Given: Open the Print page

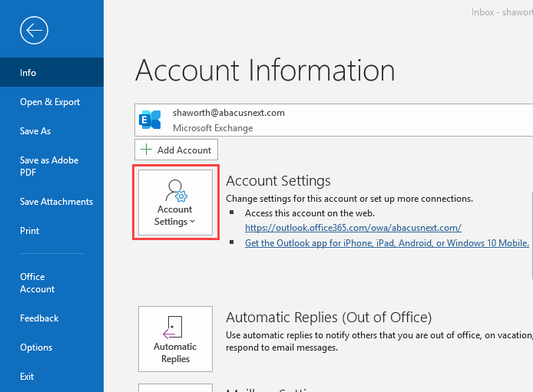Looking at the screenshot, I should click(51, 231).
